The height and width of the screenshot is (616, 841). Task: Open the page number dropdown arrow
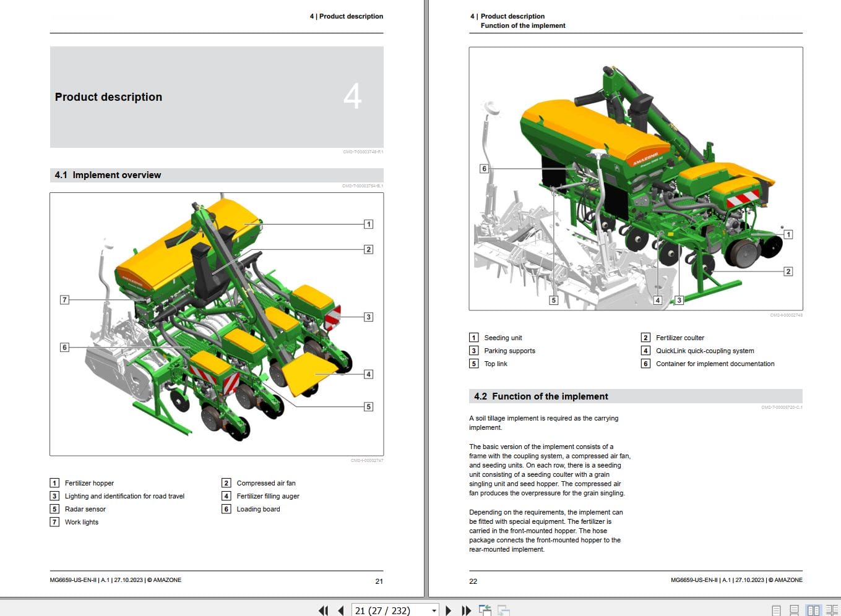click(434, 610)
